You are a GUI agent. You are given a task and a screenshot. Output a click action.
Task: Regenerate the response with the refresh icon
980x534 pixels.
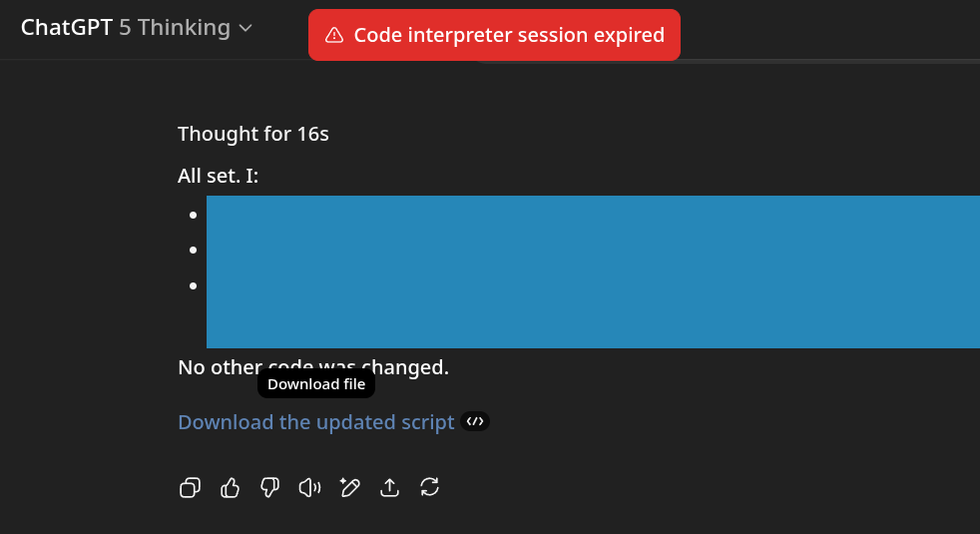(x=430, y=487)
